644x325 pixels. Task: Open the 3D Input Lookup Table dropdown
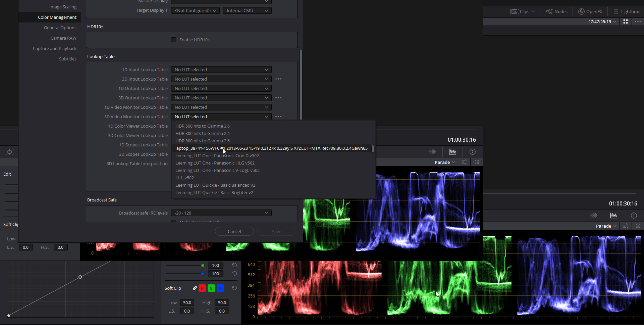pyautogui.click(x=221, y=79)
